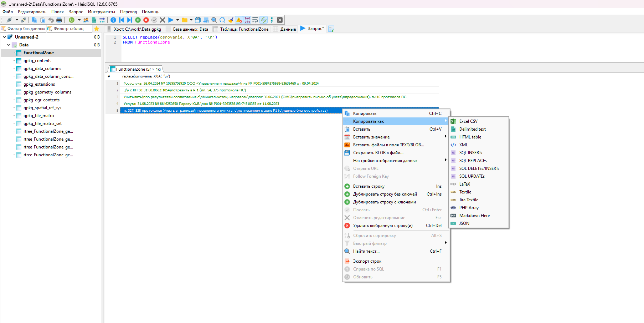Click the save diskette icon in the toolbar
Image resolution: width=644 pixels, height=323 pixels.
coord(198,20)
